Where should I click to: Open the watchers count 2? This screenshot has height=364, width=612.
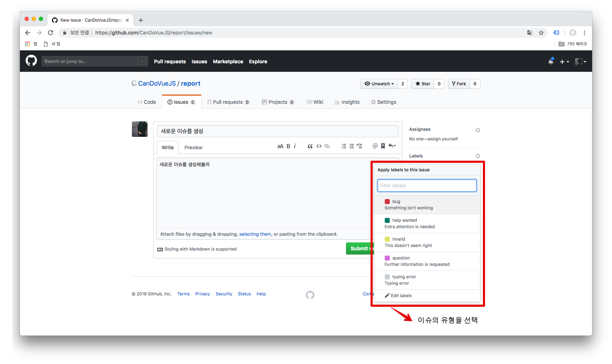pos(403,84)
